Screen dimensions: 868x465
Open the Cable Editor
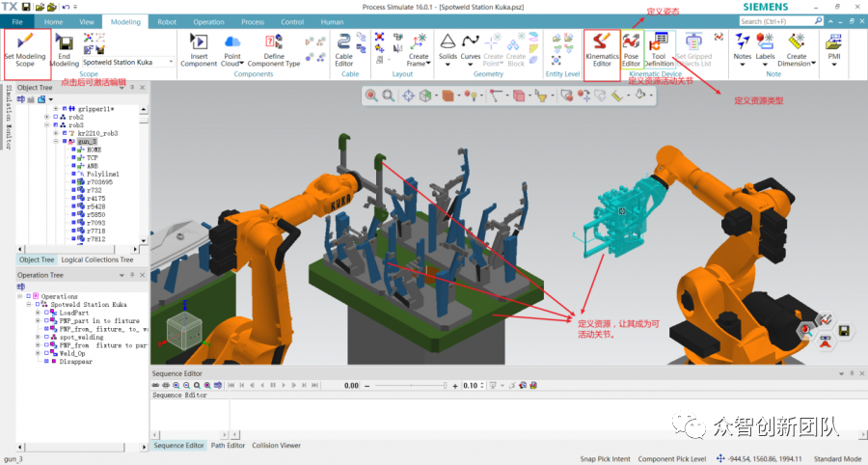coord(344,42)
